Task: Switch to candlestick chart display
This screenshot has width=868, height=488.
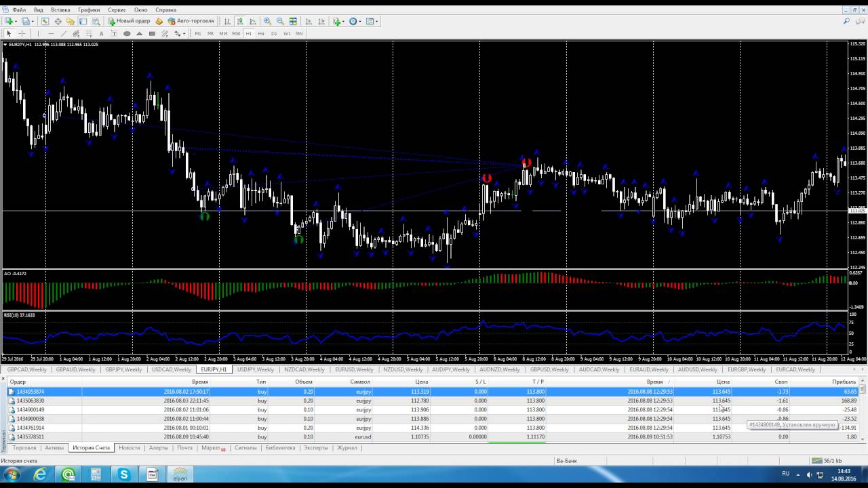Action: coord(240,21)
